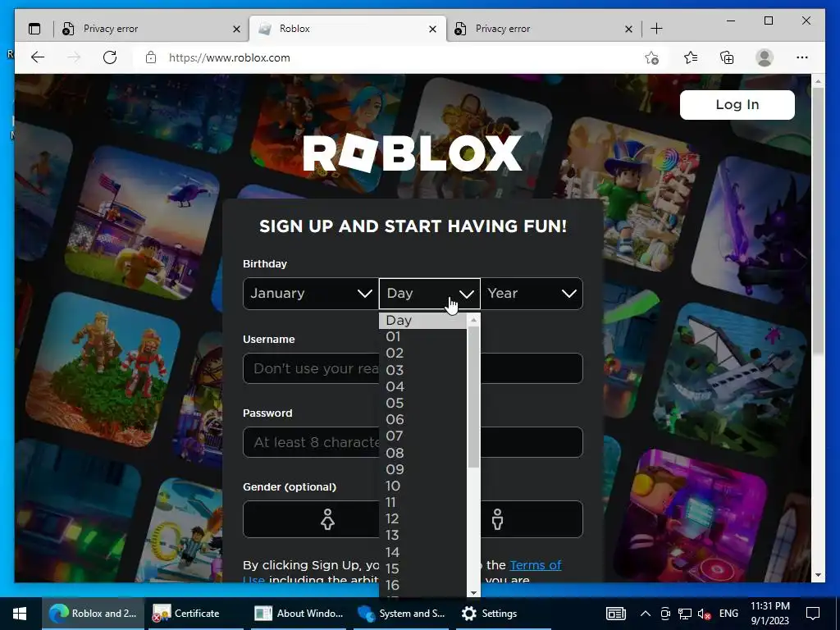Close the Roblox tab
840x630 pixels.
tap(433, 29)
